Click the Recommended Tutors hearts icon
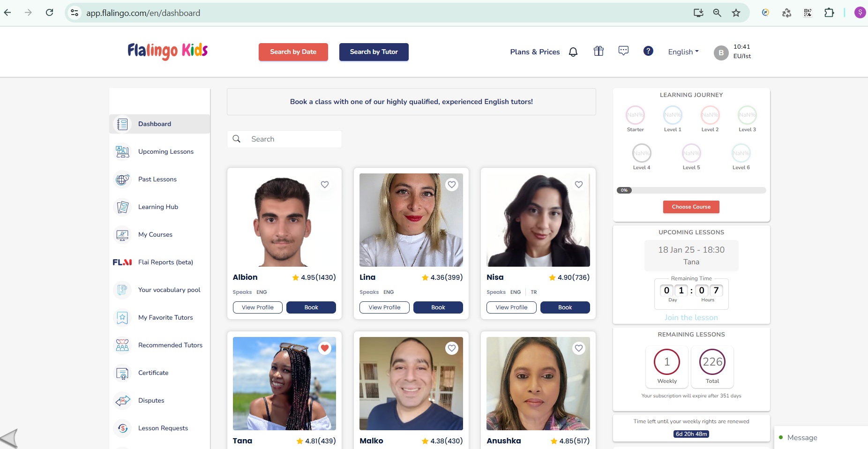 point(122,345)
